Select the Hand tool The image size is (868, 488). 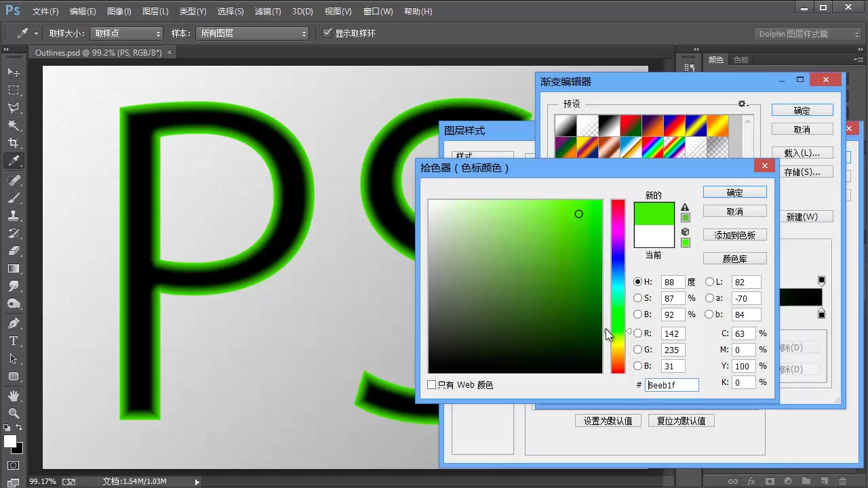[14, 396]
